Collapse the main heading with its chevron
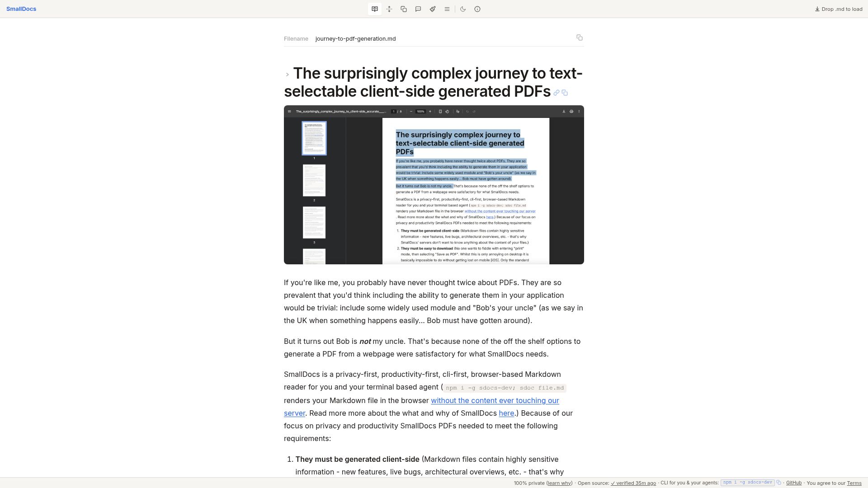 pyautogui.click(x=287, y=75)
